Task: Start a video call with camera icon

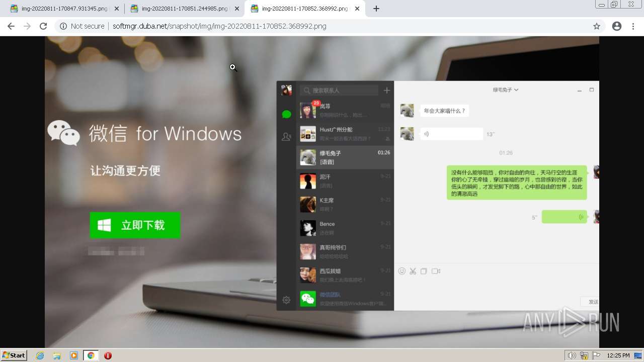Action: (436, 271)
